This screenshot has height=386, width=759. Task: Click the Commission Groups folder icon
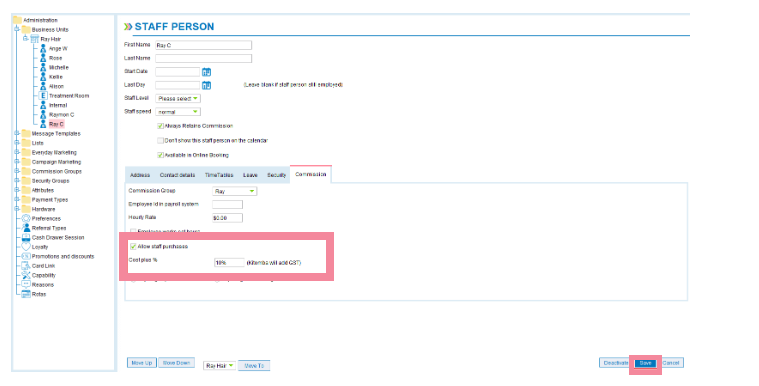(x=26, y=171)
